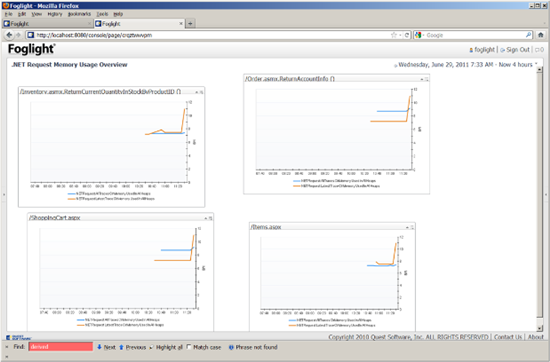550x362 pixels.
Task: Toggle Highlight all option
Action: tap(166, 347)
